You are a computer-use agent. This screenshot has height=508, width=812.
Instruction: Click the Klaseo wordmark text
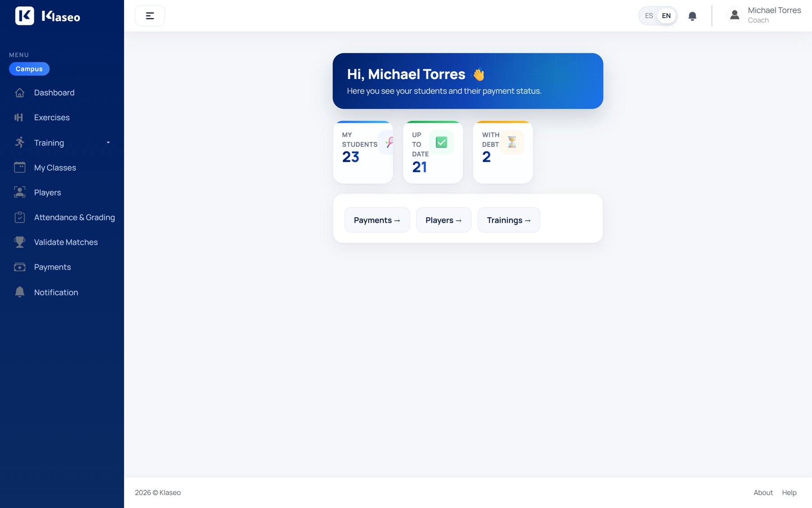click(61, 16)
